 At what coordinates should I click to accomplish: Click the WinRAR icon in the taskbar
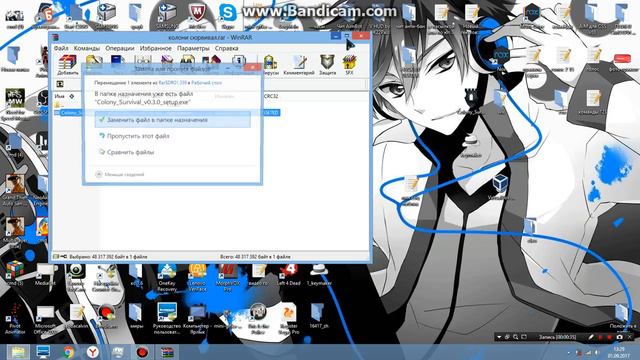coord(167,351)
